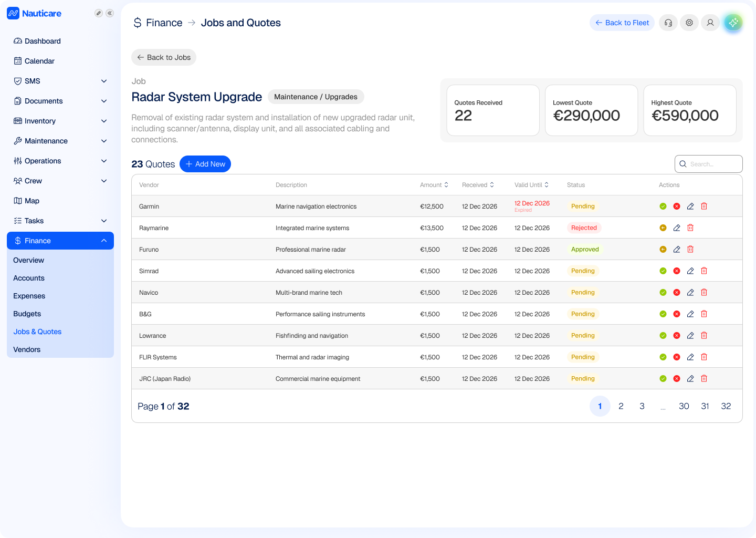
Task: Reject the Simrad quote with the red X
Action: pos(677,271)
